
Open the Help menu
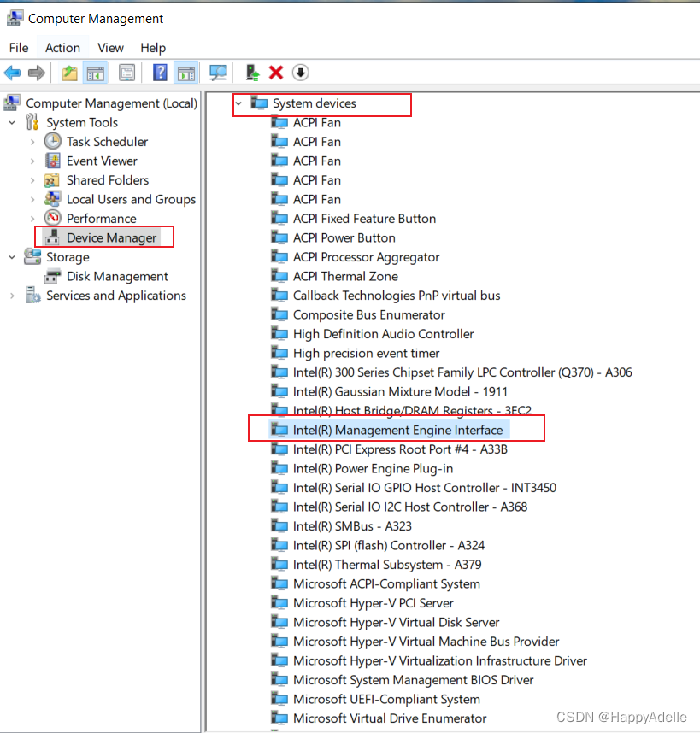pyautogui.click(x=153, y=48)
